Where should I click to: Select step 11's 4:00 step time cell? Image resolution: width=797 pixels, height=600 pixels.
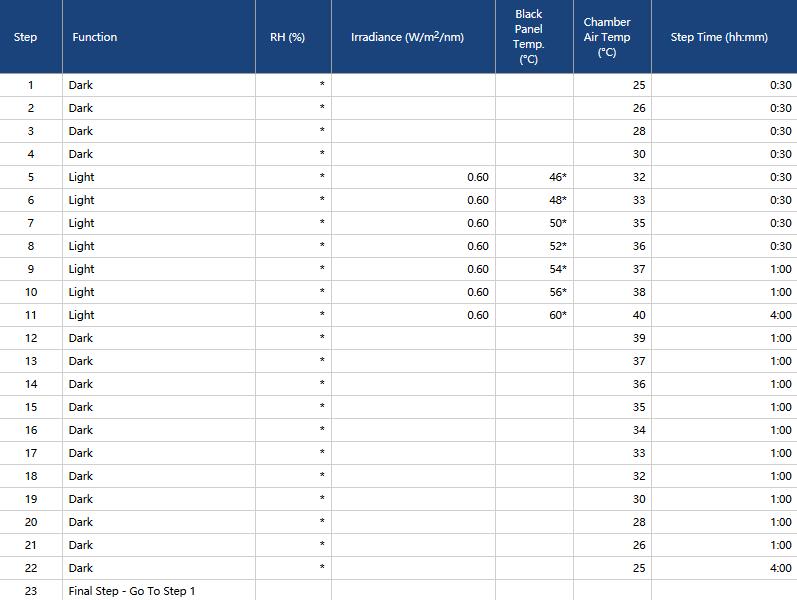coord(780,315)
